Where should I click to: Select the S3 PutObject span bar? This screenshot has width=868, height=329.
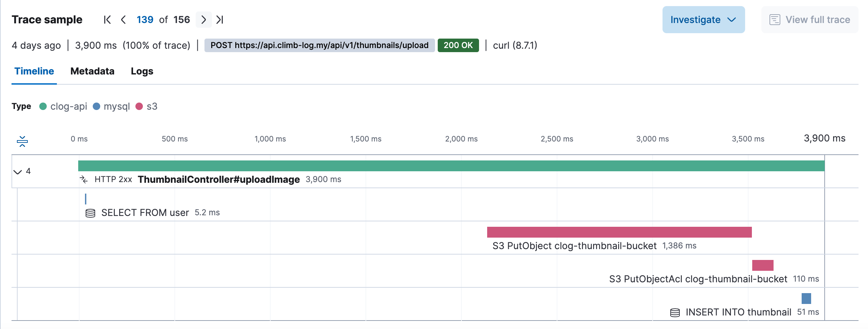[x=619, y=232]
